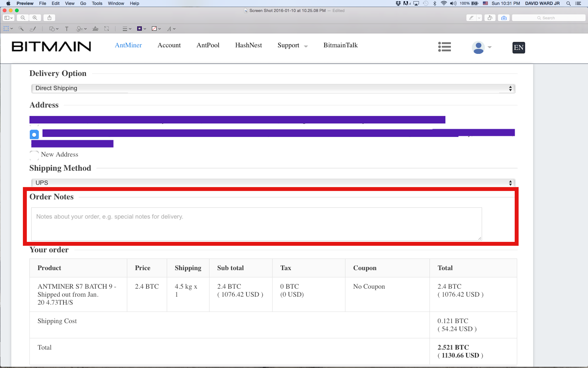Go to the AntPool link
The image size is (588, 368).
click(208, 45)
